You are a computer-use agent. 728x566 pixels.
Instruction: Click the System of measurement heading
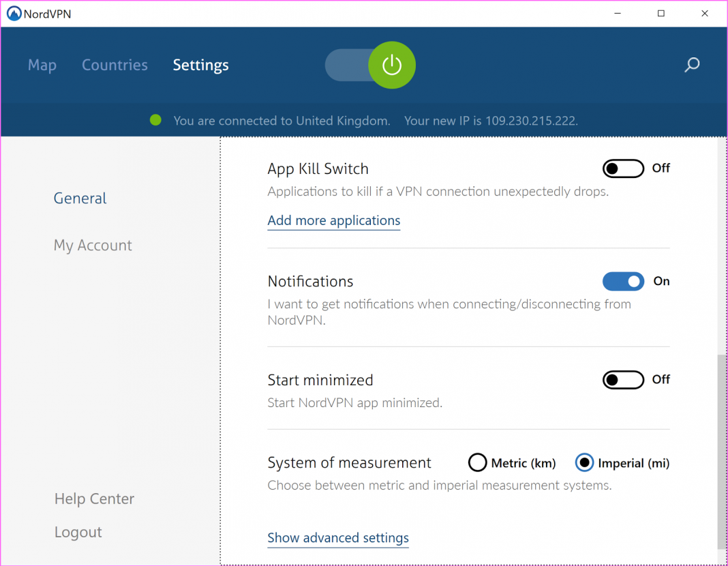coord(349,463)
